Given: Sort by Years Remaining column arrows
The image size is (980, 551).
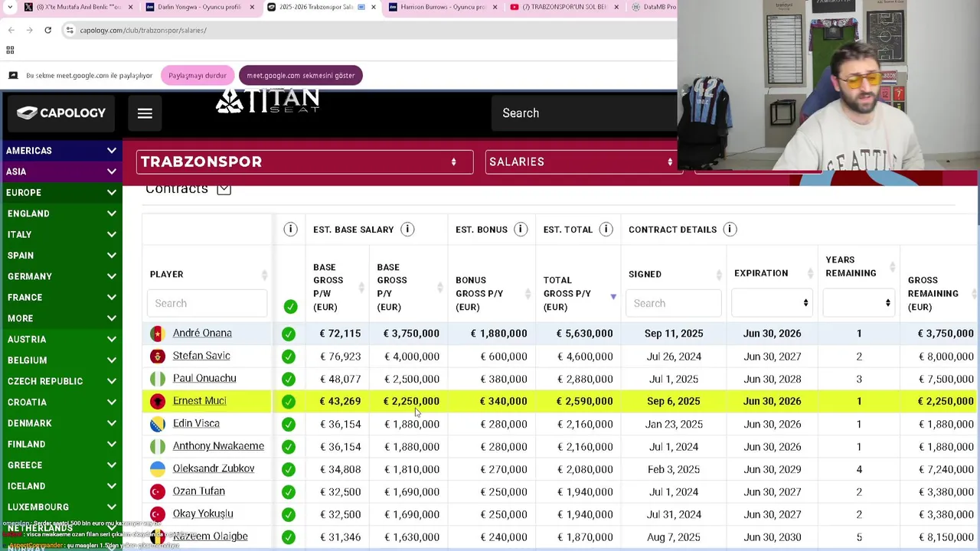Looking at the screenshot, I should [x=892, y=267].
